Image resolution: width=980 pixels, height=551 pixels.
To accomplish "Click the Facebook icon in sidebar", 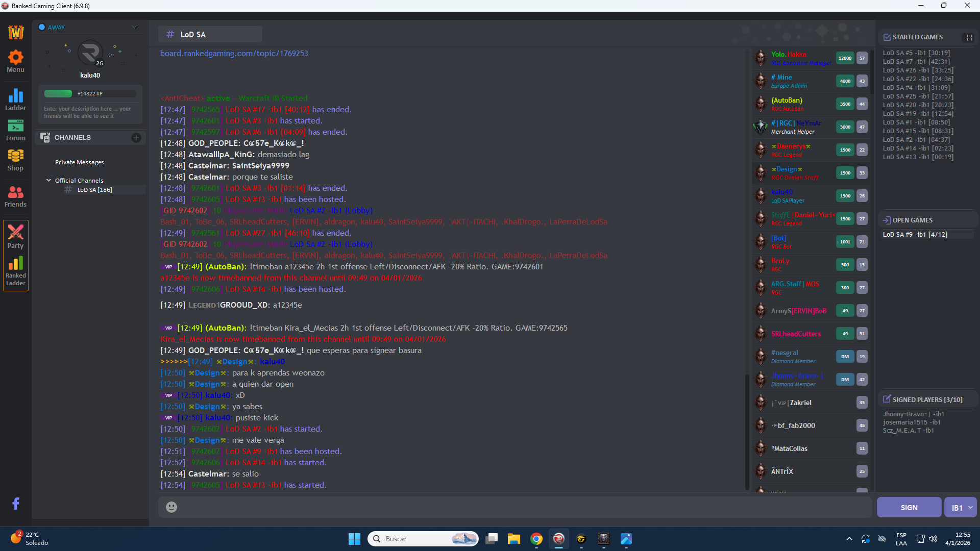I will point(16,504).
